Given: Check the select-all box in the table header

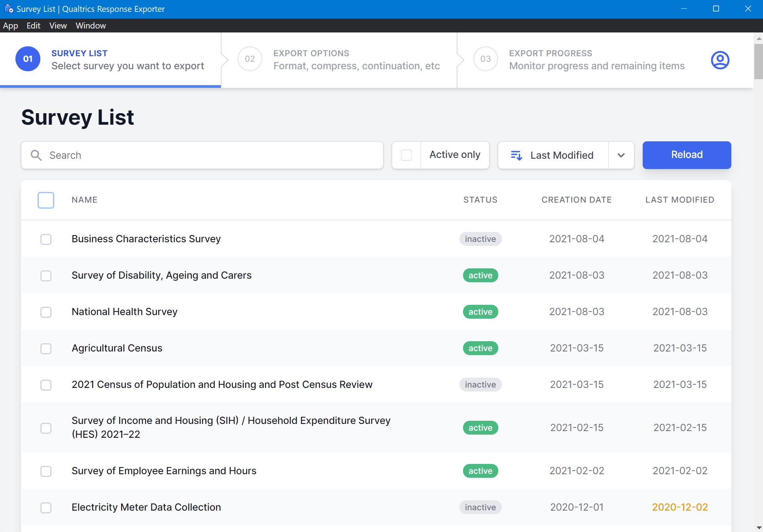Looking at the screenshot, I should (x=46, y=200).
